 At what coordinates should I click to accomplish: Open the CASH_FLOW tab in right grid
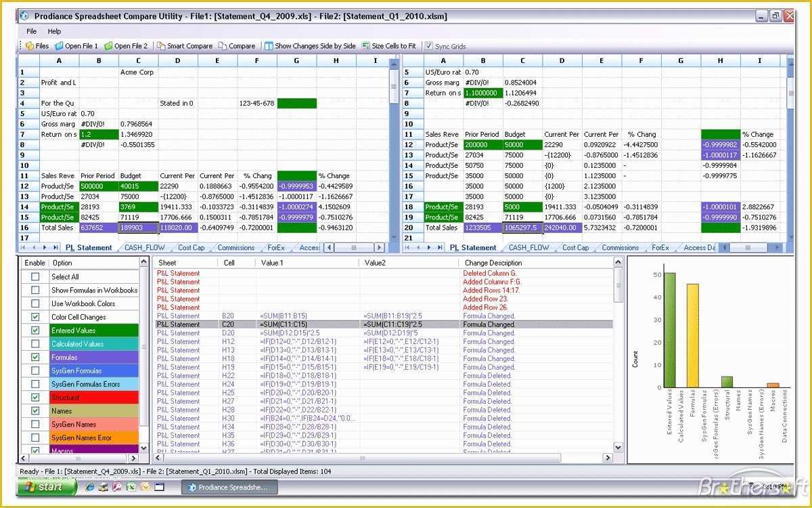pos(529,248)
